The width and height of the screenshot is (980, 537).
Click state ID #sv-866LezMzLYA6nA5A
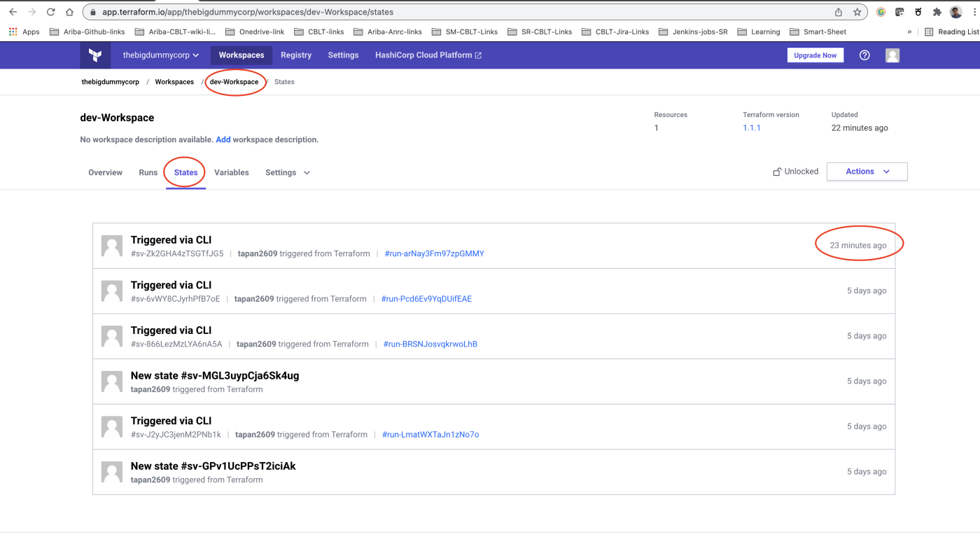pyautogui.click(x=176, y=344)
